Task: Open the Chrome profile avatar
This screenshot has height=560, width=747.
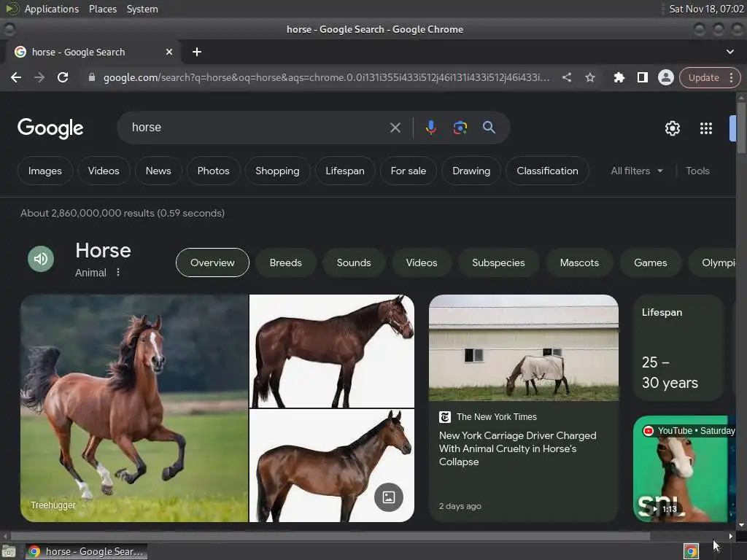Action: tap(665, 77)
